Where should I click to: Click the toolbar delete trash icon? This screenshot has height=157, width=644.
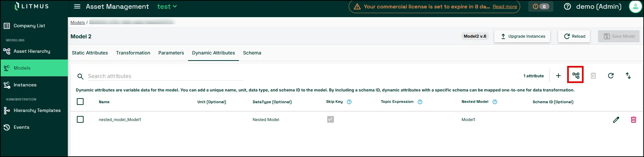(593, 76)
